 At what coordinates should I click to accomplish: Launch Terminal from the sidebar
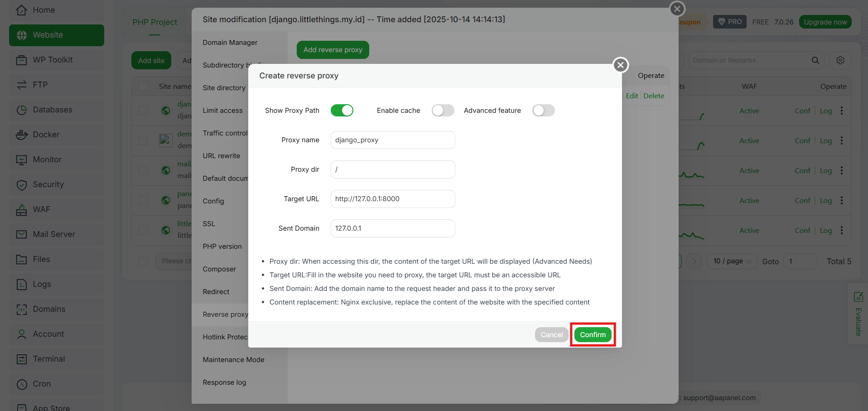coord(57,359)
